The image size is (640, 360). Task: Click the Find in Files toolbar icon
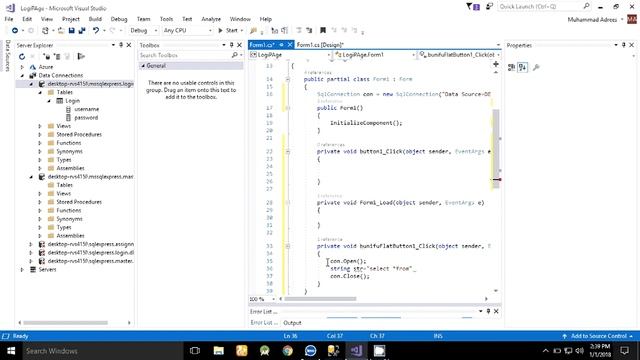(253, 31)
